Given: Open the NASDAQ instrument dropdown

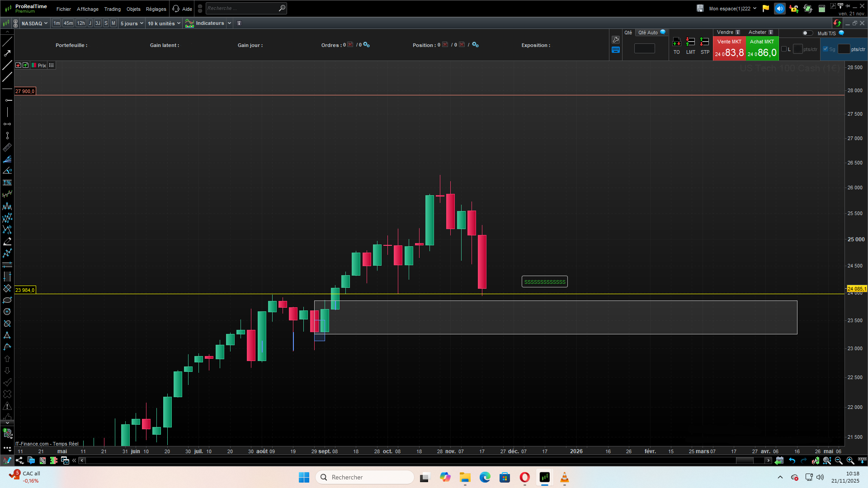Looking at the screenshot, I should (x=34, y=23).
